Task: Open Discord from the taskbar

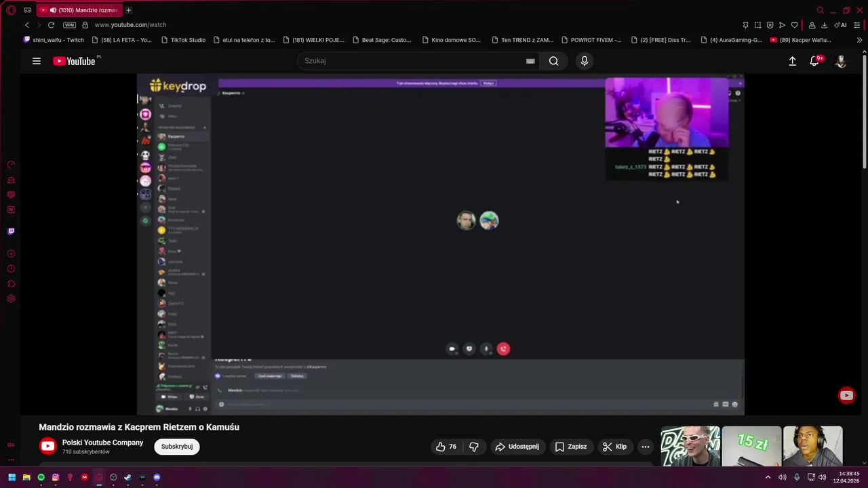Action: click(x=157, y=477)
